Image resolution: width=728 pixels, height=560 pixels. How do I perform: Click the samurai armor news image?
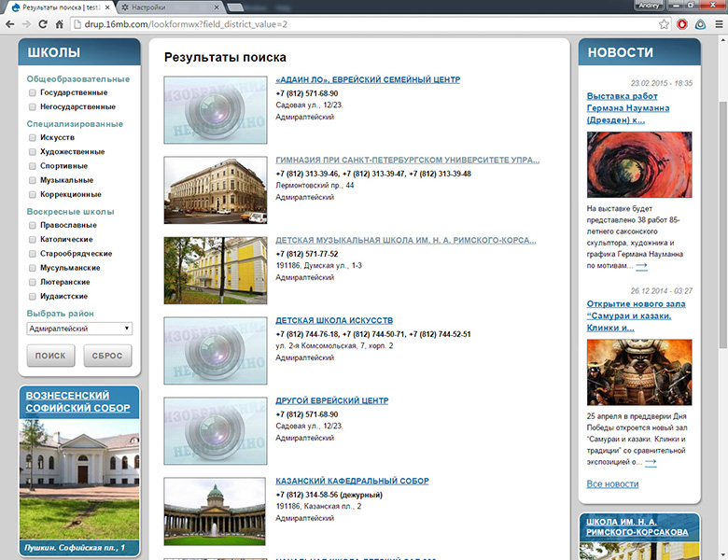639,372
